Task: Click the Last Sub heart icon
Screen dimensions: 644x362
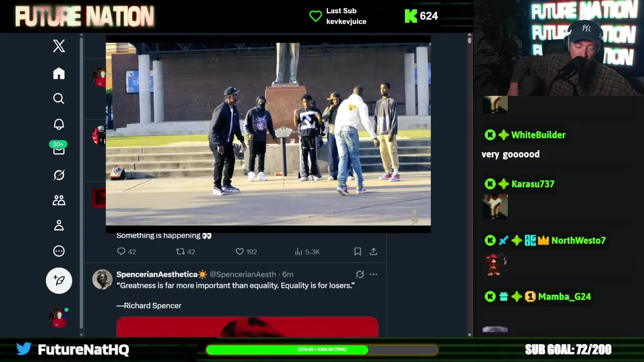Action: point(315,16)
